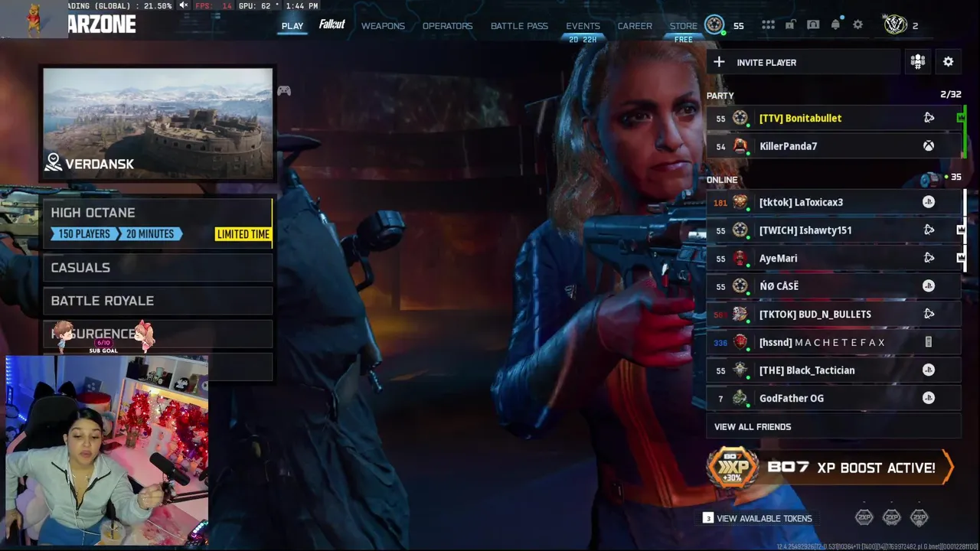Select party member [TTV] Bonitabullet
This screenshot has height=551, width=980.
pos(833,119)
